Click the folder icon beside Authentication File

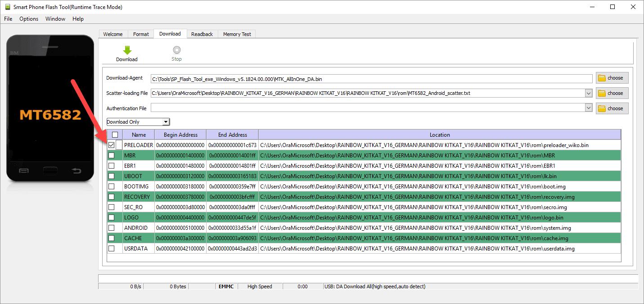coord(602,108)
